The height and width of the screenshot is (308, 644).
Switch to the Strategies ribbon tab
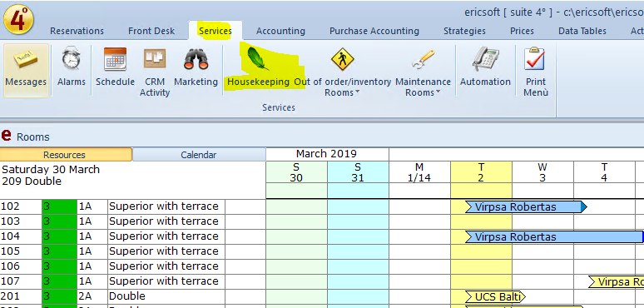point(464,31)
